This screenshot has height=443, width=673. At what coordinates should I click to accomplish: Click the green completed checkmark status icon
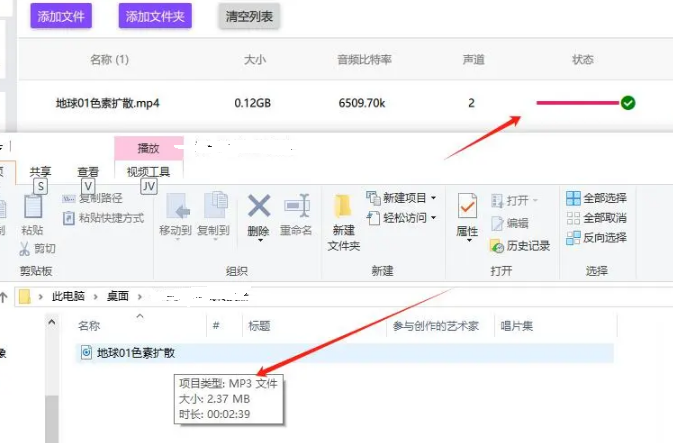(x=628, y=103)
